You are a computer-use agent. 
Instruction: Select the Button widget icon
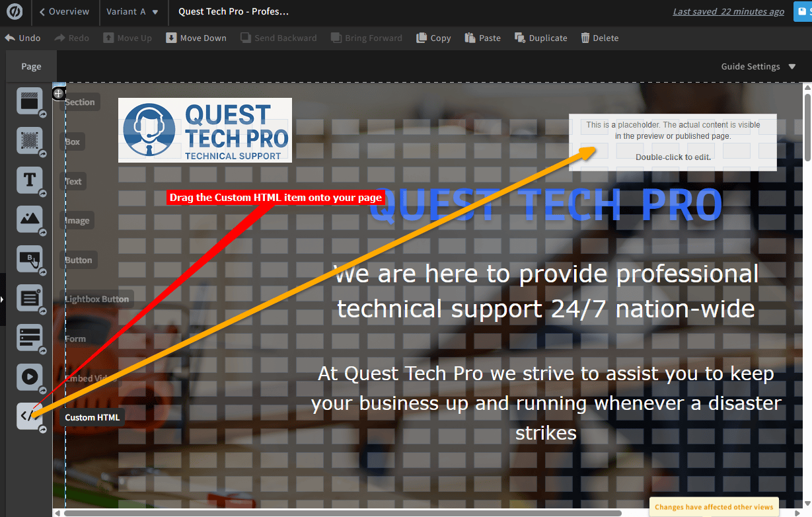coord(30,258)
